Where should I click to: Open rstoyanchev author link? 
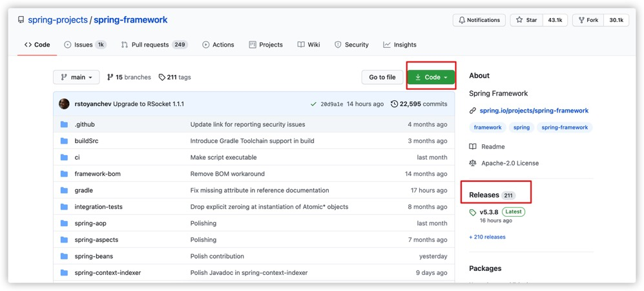point(93,104)
